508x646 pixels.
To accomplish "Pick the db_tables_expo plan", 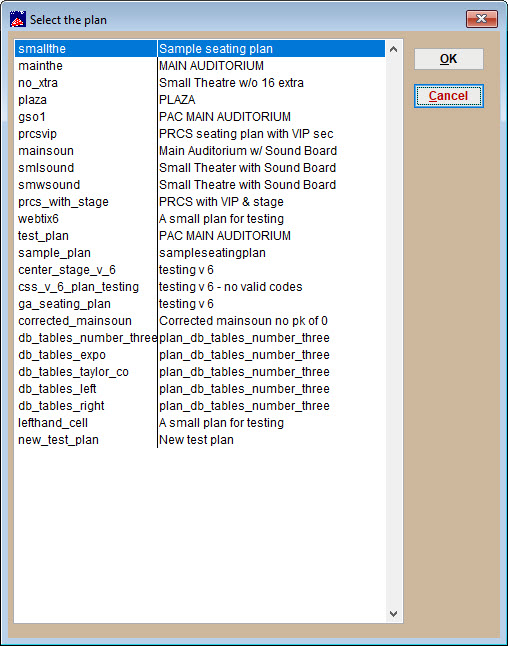I will coord(200,355).
